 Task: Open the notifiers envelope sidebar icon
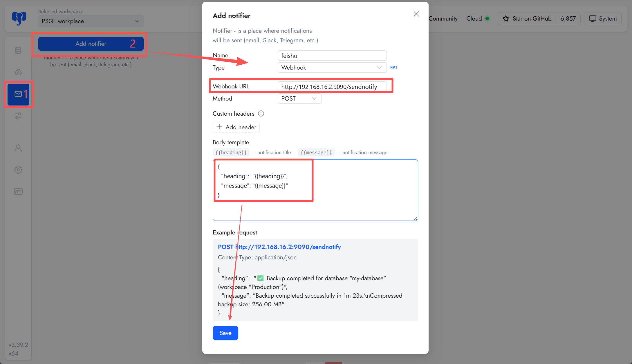click(x=18, y=94)
